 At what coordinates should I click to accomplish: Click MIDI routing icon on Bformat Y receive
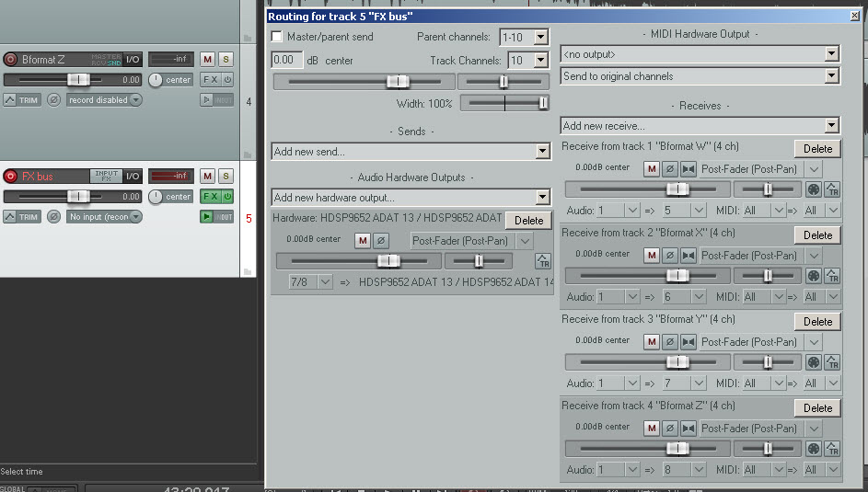tap(813, 362)
